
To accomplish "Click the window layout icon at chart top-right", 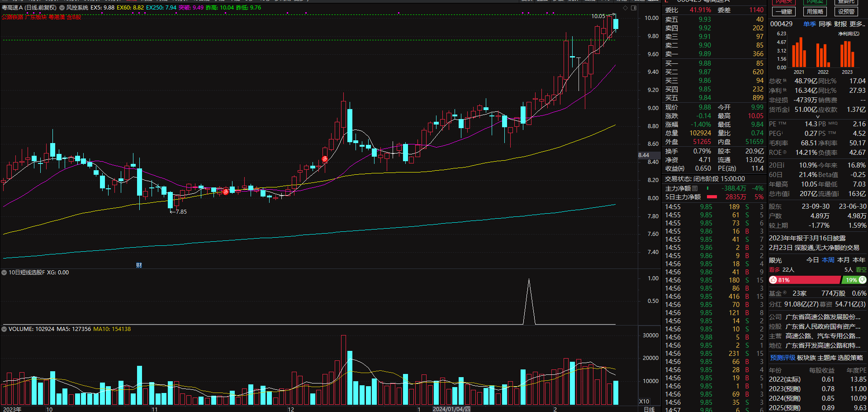I will point(634,8).
